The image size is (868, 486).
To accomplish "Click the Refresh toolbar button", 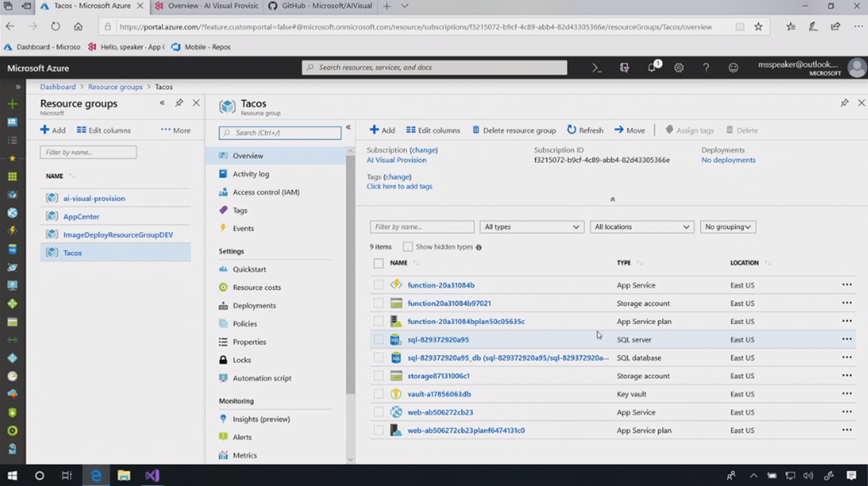I will coord(585,131).
